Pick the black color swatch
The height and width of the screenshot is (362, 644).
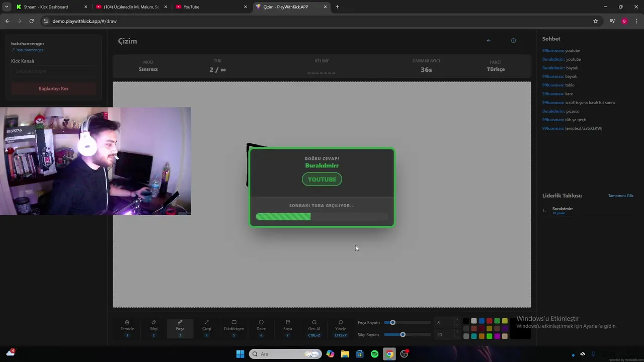tap(466, 321)
